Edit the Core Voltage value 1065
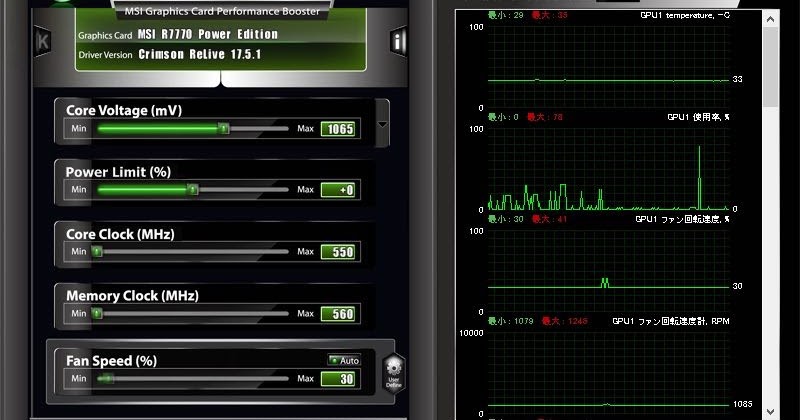The width and height of the screenshot is (800, 420). click(x=340, y=129)
